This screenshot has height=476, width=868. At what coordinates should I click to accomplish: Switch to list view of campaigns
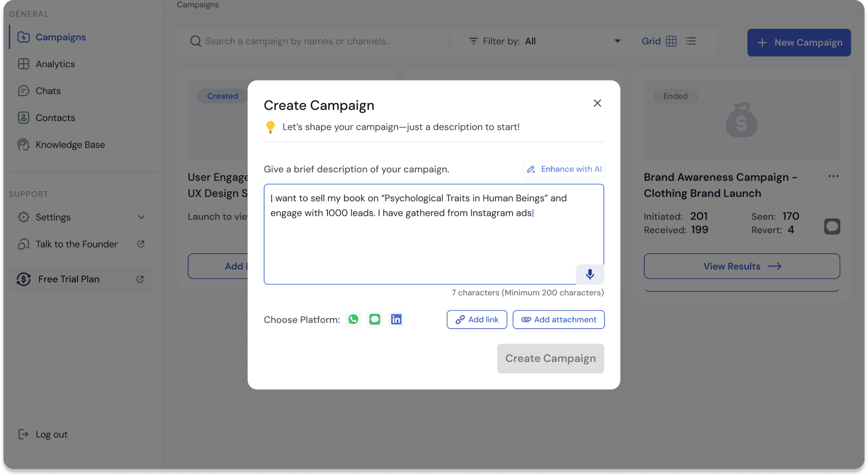(x=691, y=41)
